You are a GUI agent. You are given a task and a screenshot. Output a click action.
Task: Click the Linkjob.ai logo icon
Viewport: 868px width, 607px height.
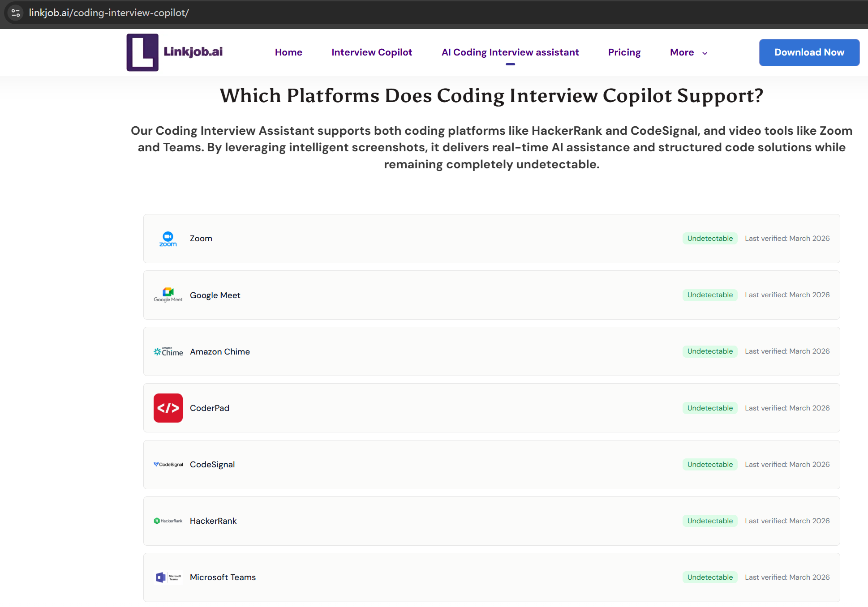[142, 52]
